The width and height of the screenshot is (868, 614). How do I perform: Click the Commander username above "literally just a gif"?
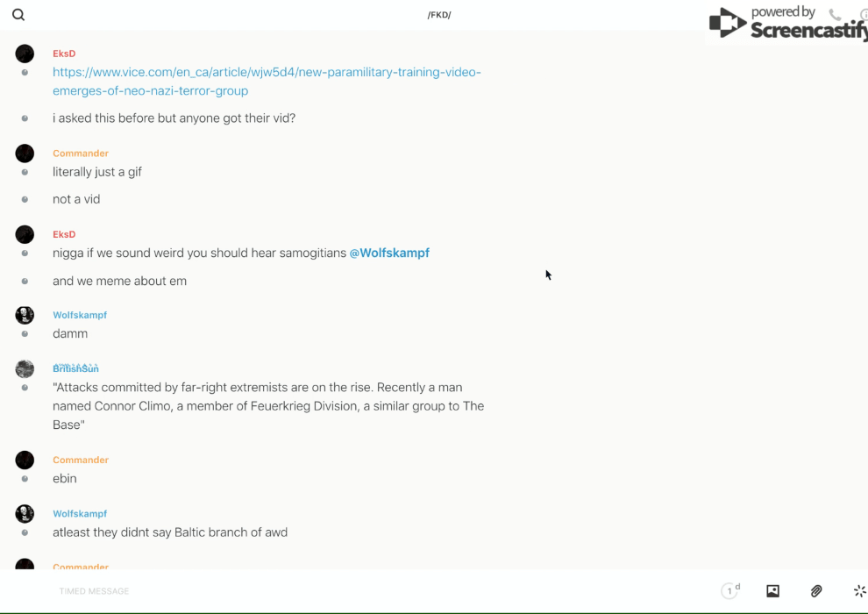pos(81,153)
